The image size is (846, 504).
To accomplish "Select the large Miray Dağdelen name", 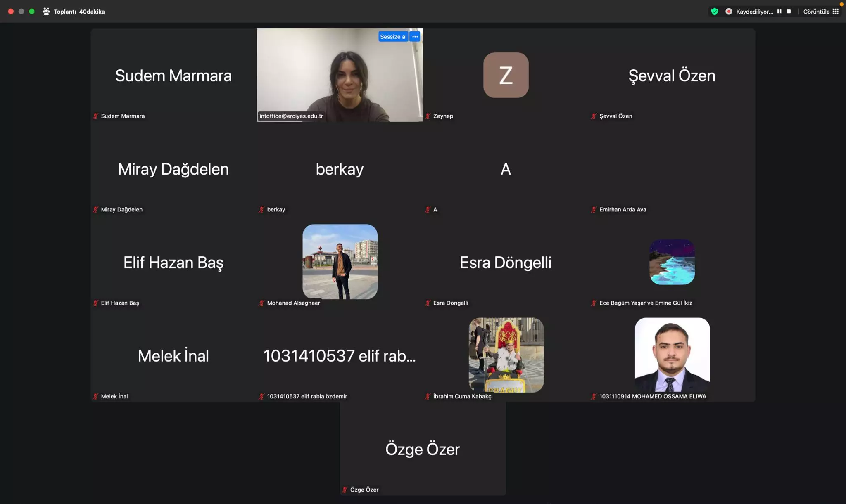I will click(x=173, y=169).
